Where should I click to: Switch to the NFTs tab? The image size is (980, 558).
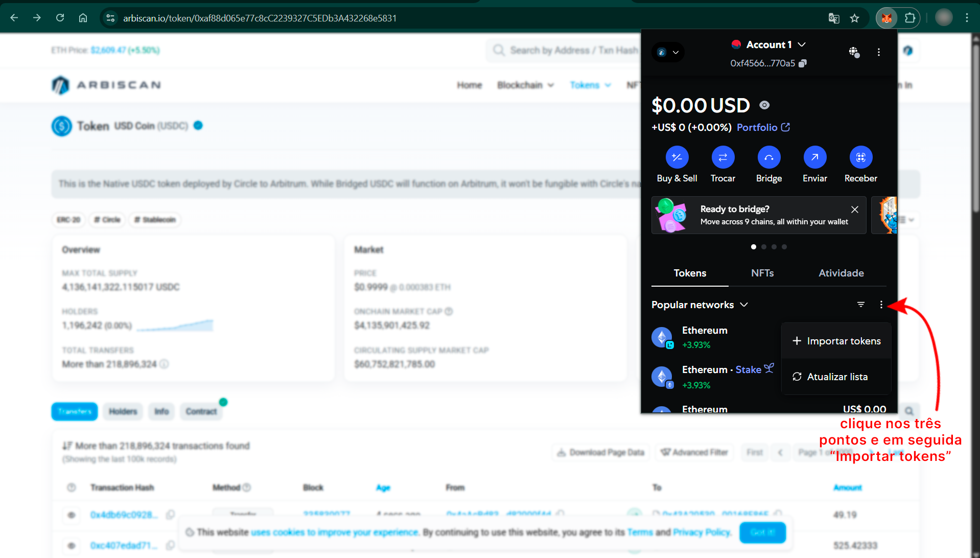coord(762,273)
